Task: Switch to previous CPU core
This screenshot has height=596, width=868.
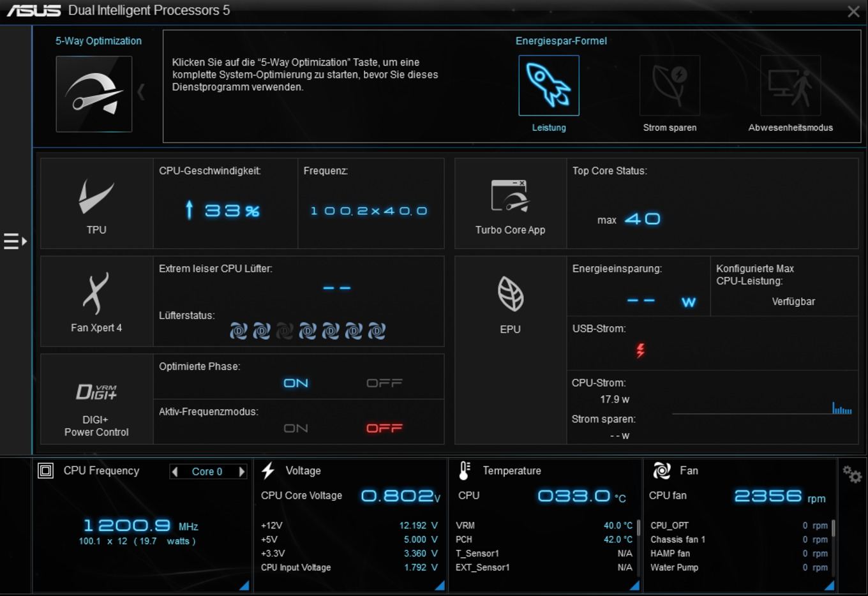Action: (175, 472)
